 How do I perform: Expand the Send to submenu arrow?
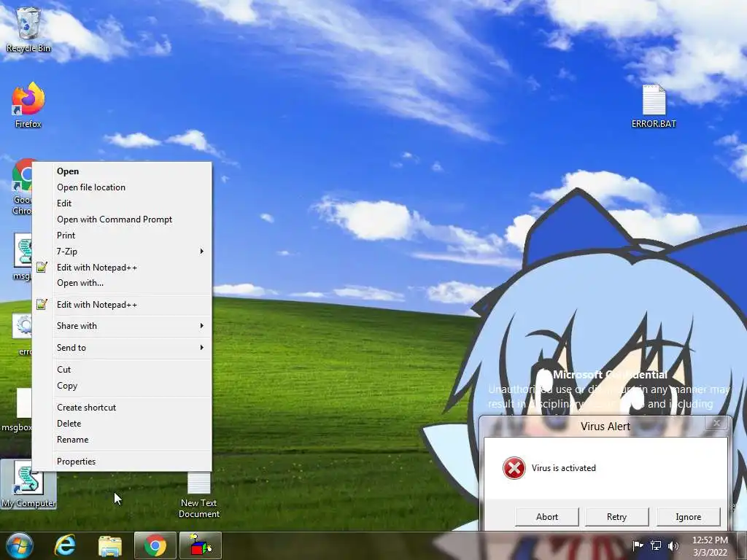(202, 348)
